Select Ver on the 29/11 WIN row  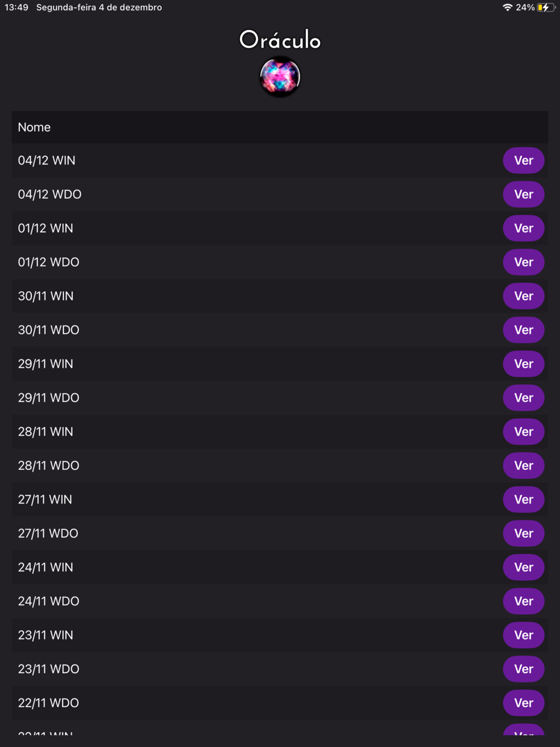(524, 364)
